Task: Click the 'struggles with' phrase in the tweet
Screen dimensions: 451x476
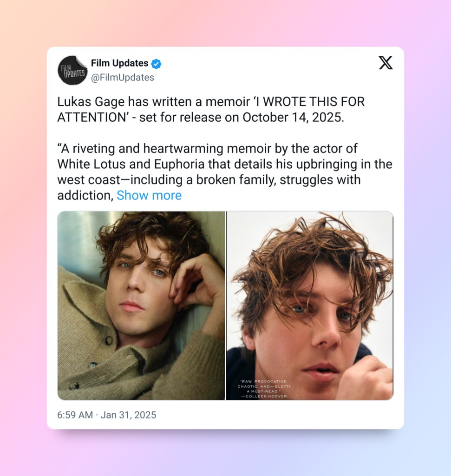Action: [320, 180]
